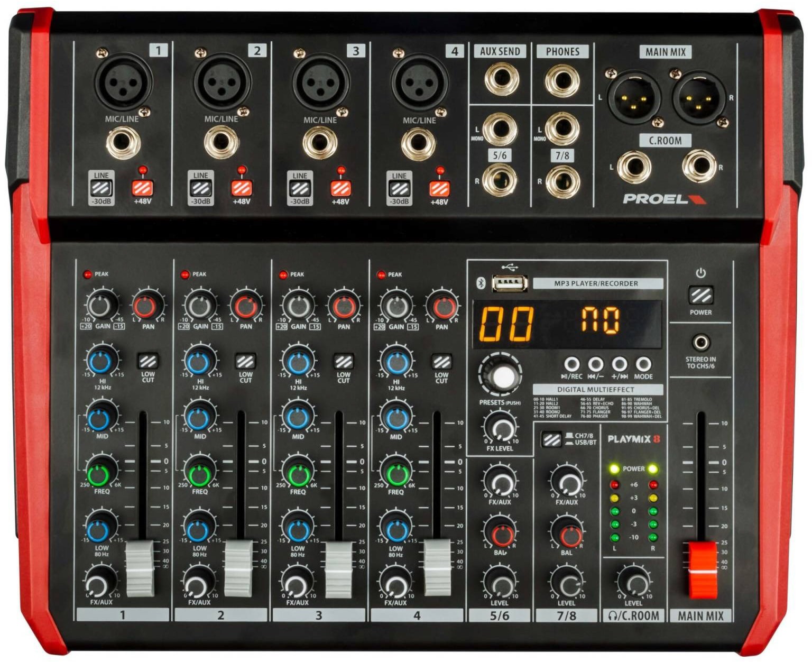
Task: Click the power symbol above the POWER switch
Action: [x=700, y=273]
